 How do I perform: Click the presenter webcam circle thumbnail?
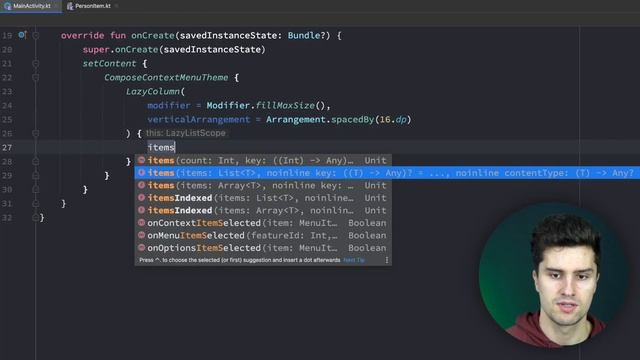(553, 275)
